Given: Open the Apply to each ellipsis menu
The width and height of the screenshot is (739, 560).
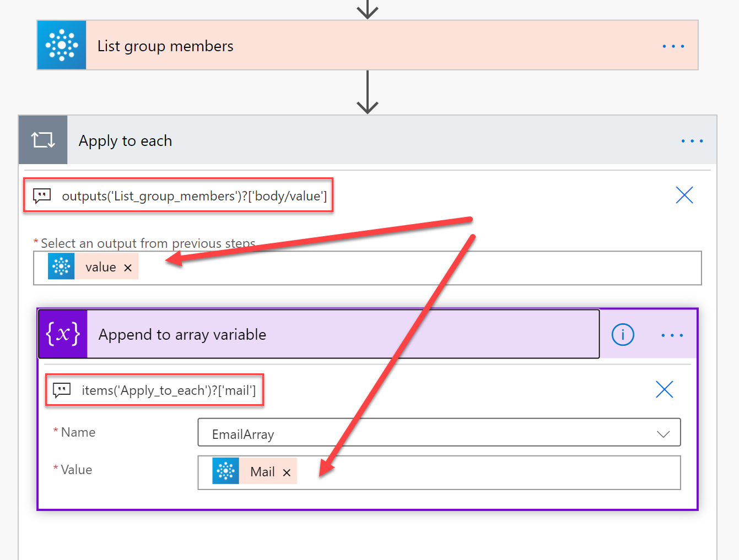Looking at the screenshot, I should [x=692, y=141].
